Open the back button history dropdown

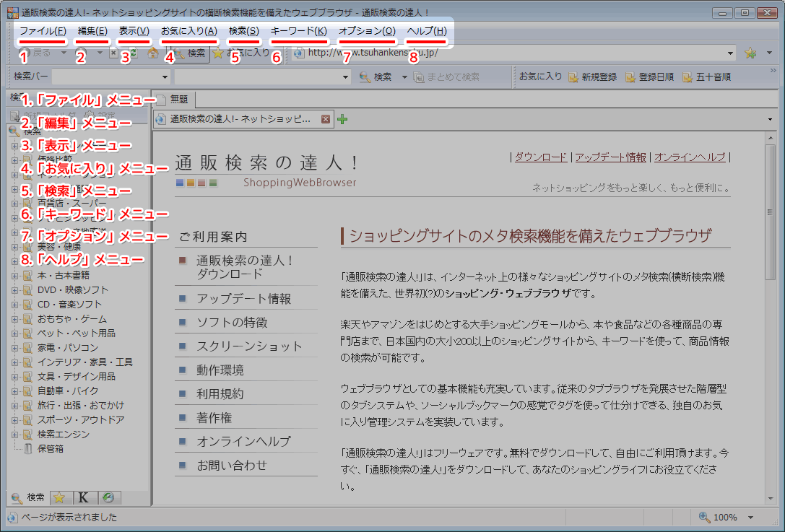64,53
